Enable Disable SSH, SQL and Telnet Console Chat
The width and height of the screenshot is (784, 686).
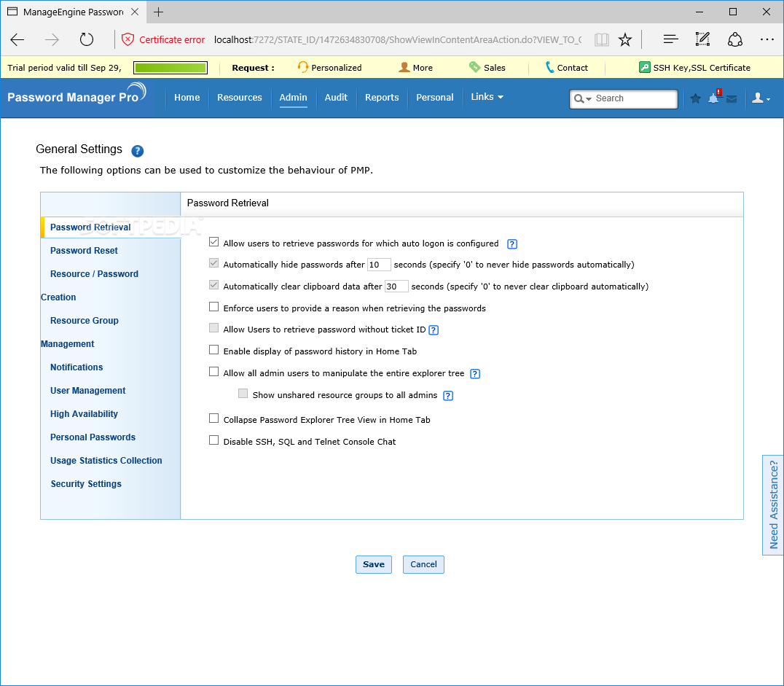(214, 440)
